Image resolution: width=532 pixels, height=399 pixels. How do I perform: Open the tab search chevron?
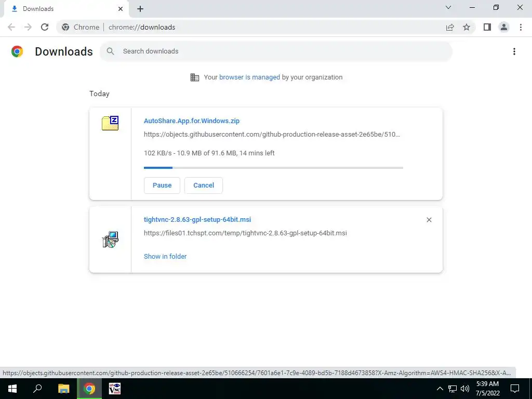448,7
